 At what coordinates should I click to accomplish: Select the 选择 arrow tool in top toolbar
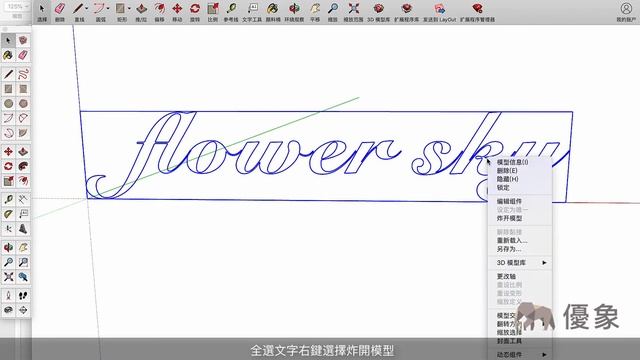tap(42, 12)
